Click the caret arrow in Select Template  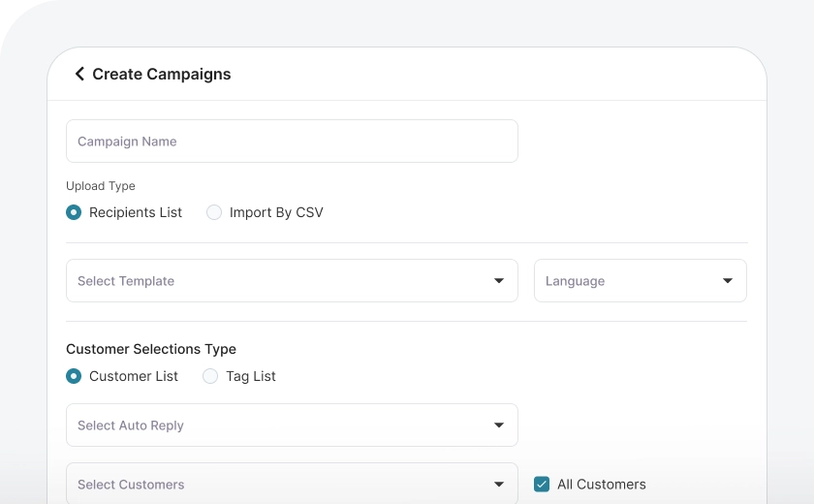pos(499,281)
